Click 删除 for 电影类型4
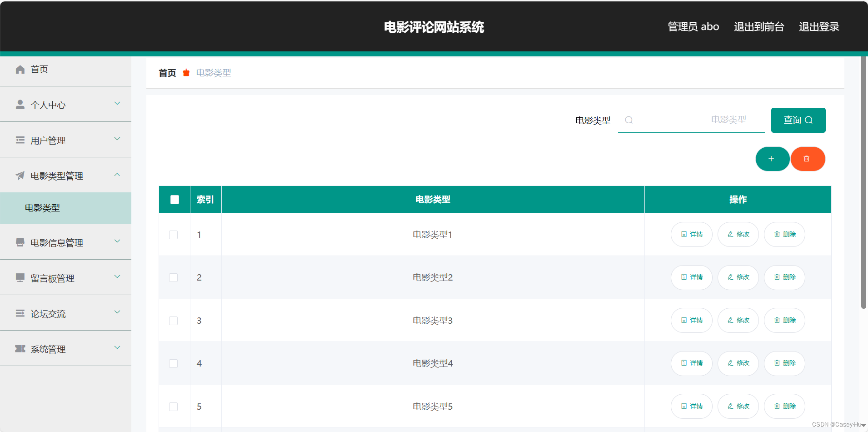This screenshot has width=868, height=432. (x=784, y=363)
